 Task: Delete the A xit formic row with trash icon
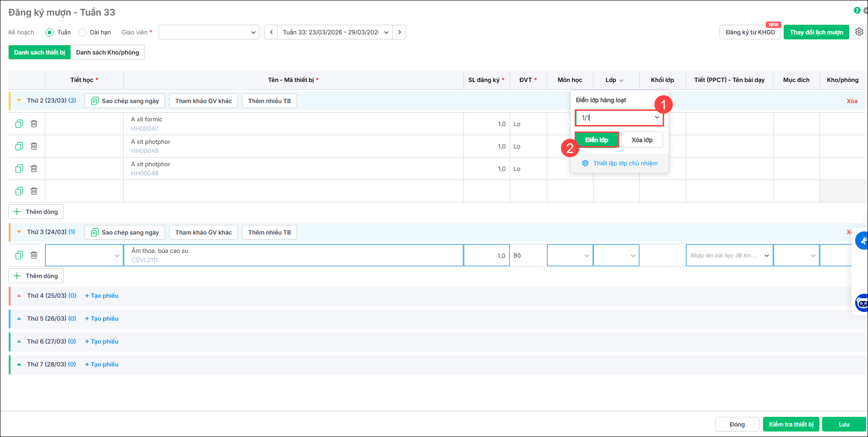tap(34, 124)
